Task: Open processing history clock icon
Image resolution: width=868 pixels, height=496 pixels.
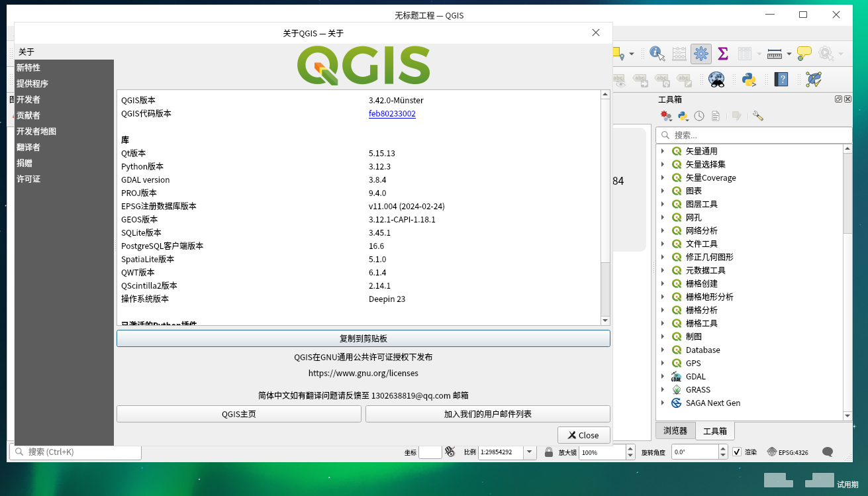Action: [699, 116]
